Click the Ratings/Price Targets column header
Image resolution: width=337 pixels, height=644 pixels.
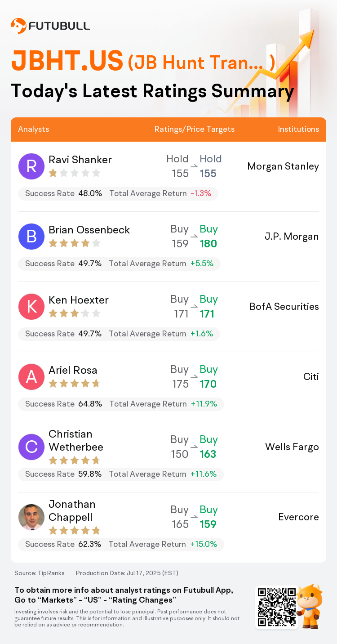tap(195, 129)
